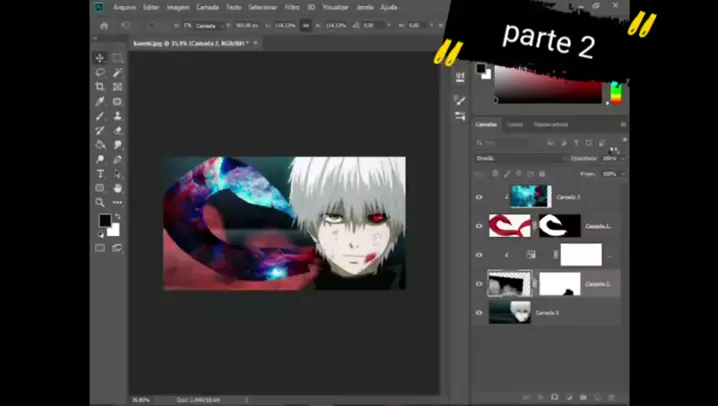Select the Crop tool
The width and height of the screenshot is (718, 406).
pyautogui.click(x=100, y=87)
